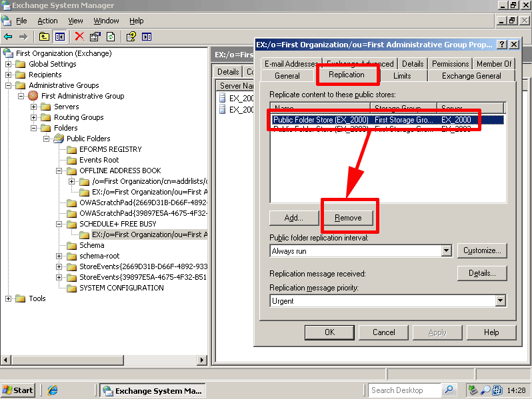Screen dimensions: 532x399
Task: Switch to the Limits tab
Action: [x=402, y=75]
